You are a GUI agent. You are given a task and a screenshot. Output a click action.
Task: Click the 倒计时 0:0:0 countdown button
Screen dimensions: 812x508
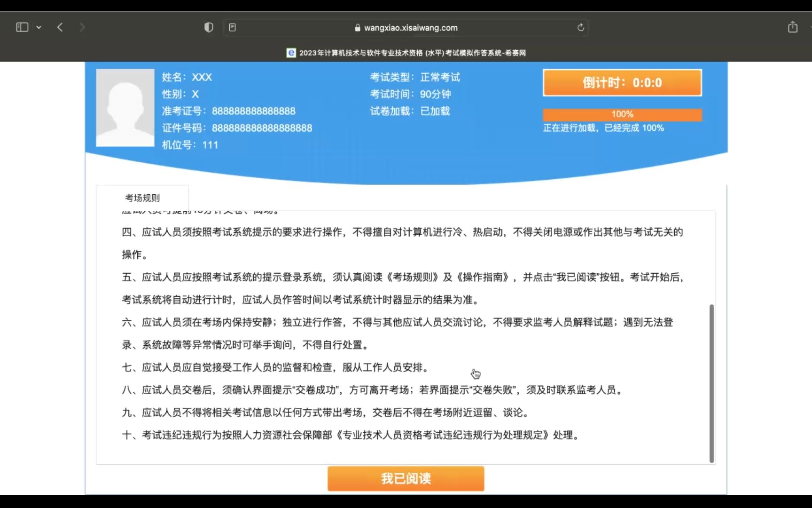click(x=622, y=83)
